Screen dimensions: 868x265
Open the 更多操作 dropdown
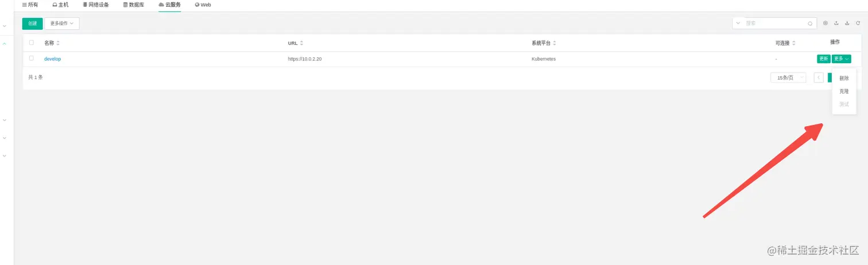click(x=62, y=24)
